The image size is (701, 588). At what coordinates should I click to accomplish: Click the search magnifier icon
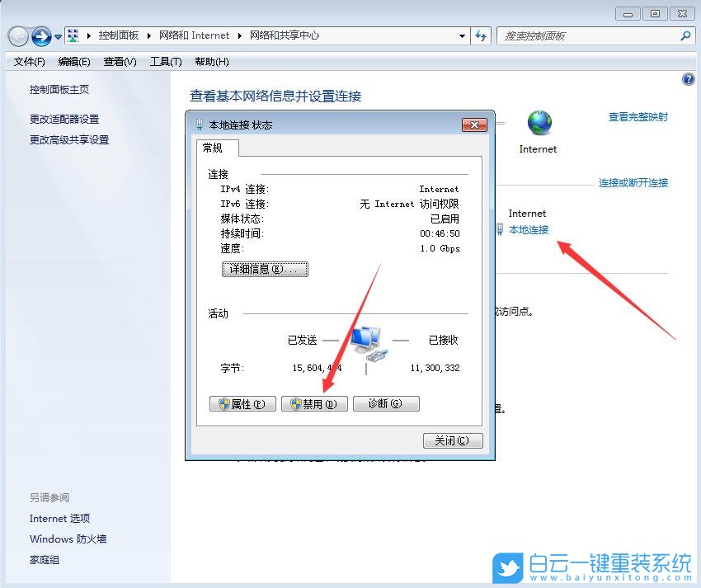686,35
